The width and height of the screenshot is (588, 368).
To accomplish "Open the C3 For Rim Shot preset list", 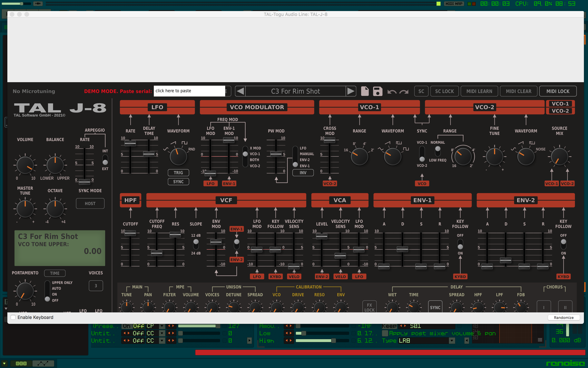I will 295,91.
